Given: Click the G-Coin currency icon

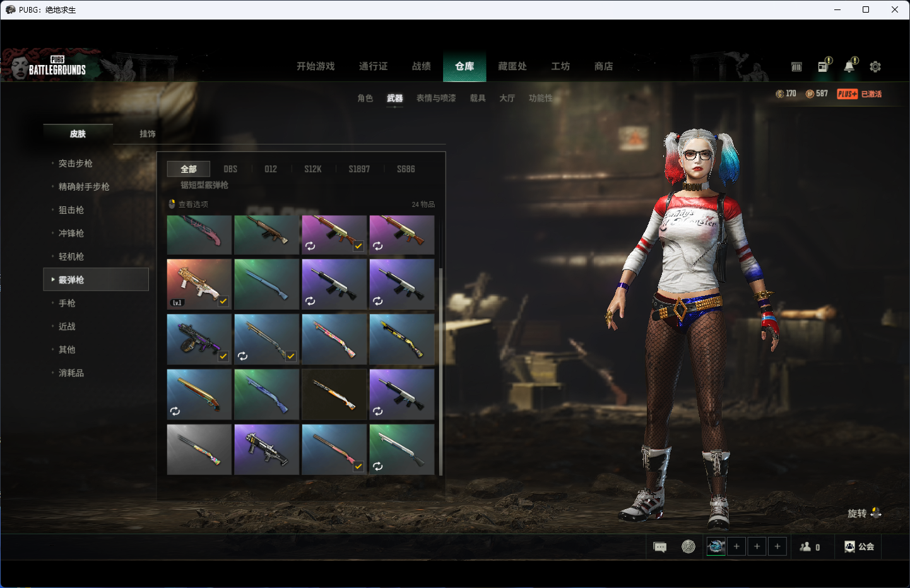Looking at the screenshot, I should point(780,94).
